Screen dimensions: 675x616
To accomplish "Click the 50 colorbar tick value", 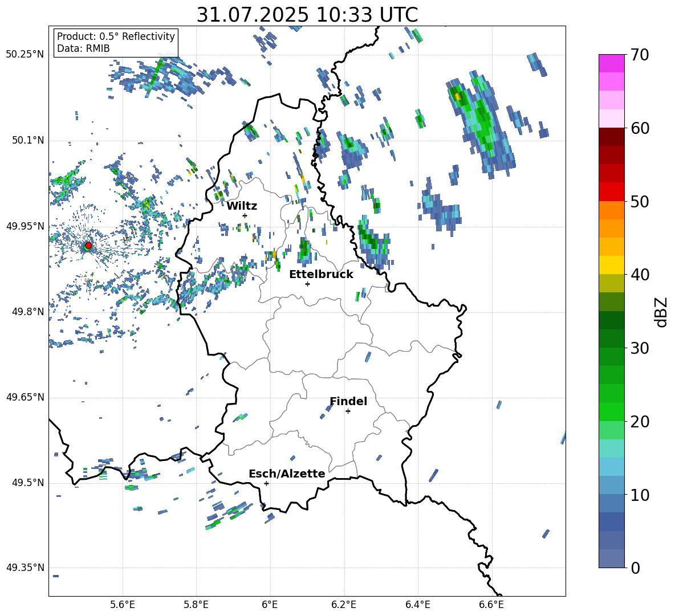I will [640, 201].
